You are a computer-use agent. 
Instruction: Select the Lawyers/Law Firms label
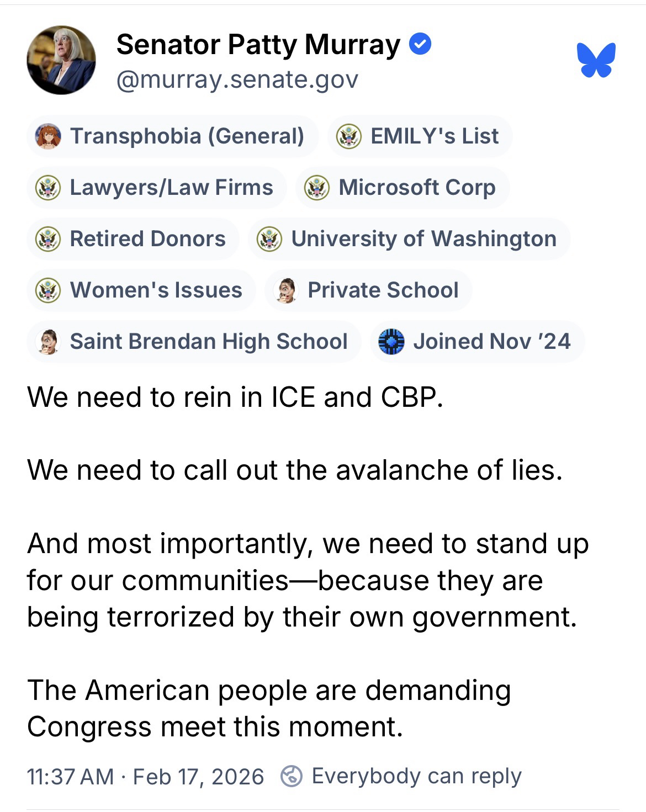coord(171,188)
